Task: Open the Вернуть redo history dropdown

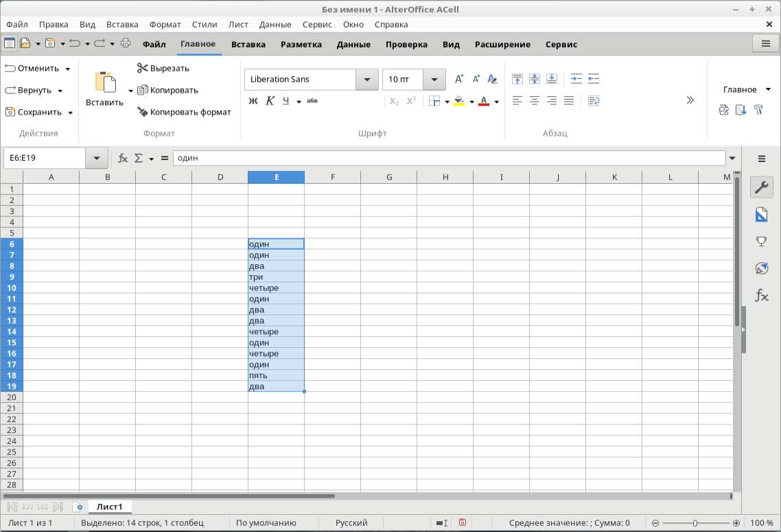Action: [x=60, y=91]
